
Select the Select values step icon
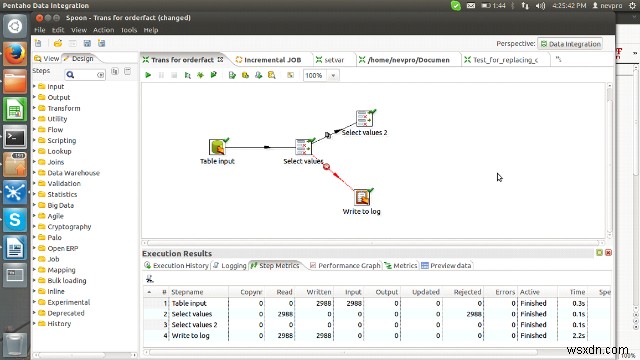(x=303, y=147)
